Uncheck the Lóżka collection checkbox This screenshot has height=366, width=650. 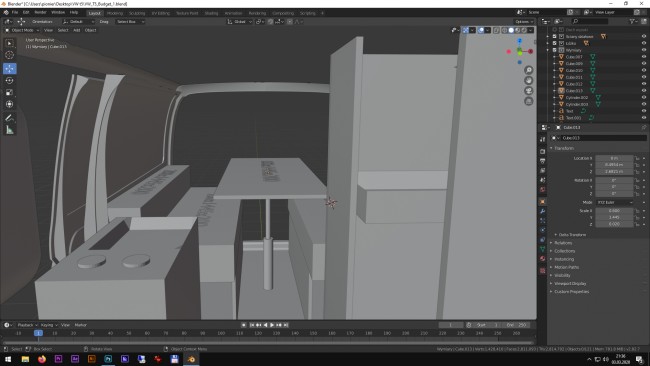(555, 43)
